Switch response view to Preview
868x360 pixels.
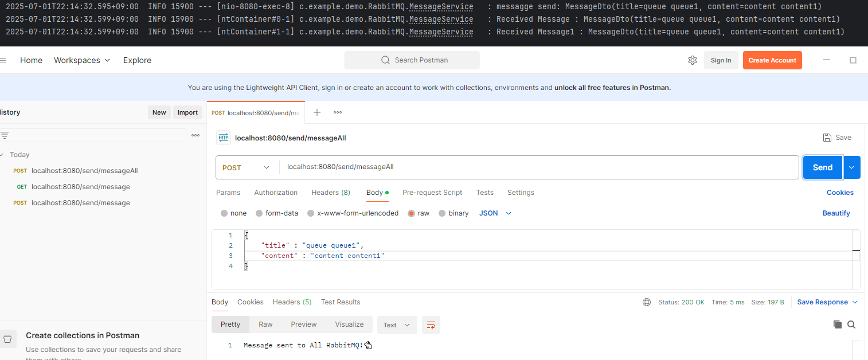304,324
